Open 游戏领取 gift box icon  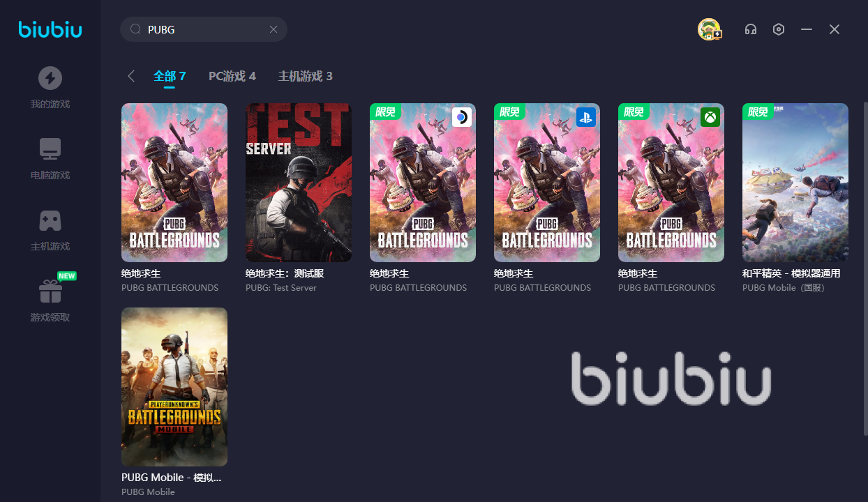(x=50, y=291)
